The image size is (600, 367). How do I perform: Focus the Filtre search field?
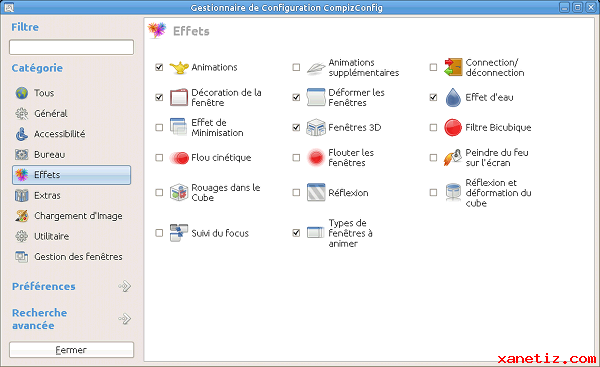72,47
